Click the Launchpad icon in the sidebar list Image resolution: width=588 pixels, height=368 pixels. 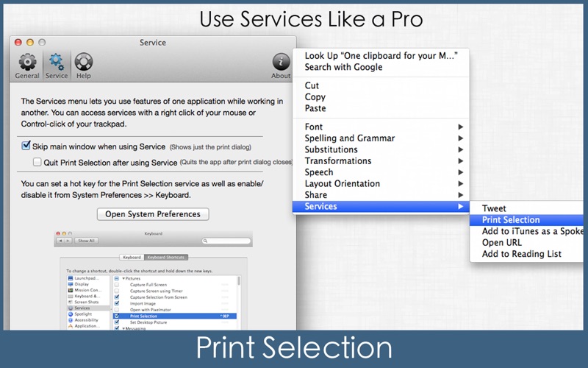click(71, 279)
